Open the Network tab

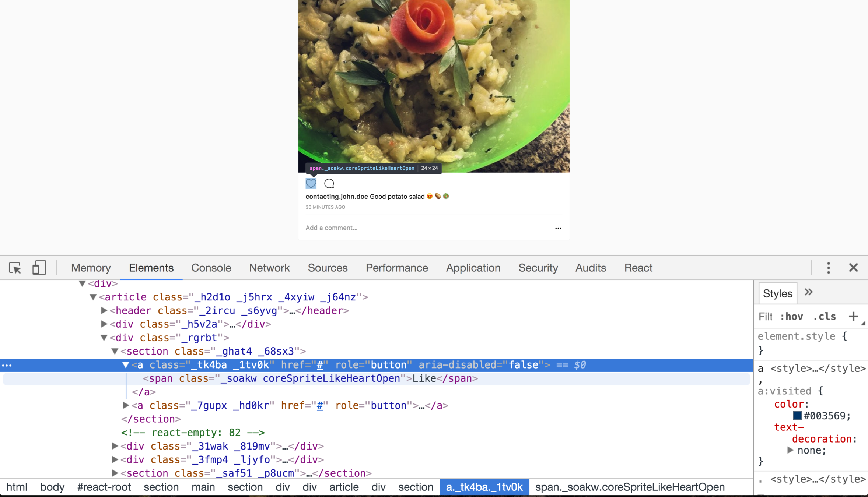click(x=269, y=268)
